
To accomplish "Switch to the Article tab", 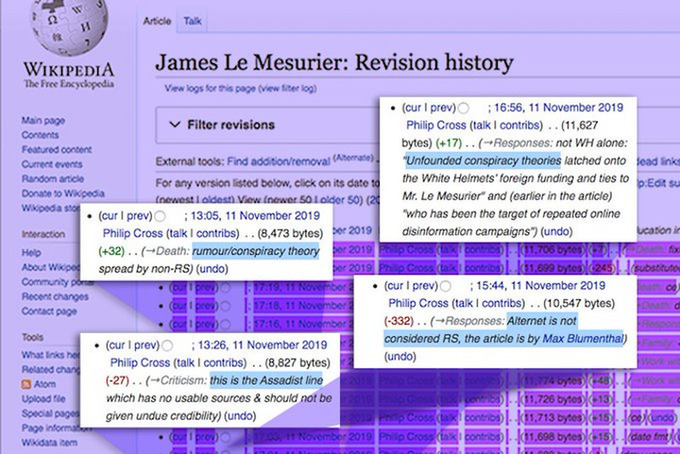I will (x=157, y=20).
